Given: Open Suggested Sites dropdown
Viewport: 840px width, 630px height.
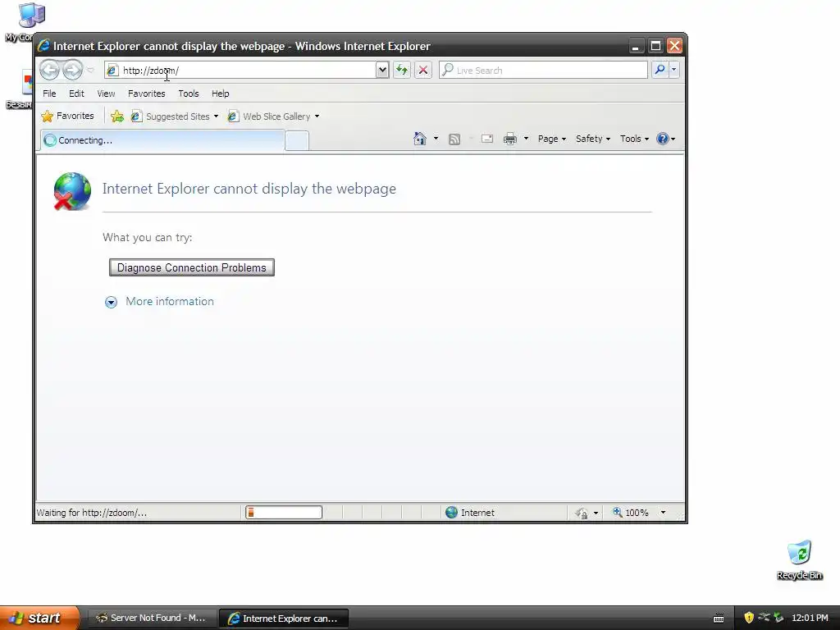Looking at the screenshot, I should (x=175, y=116).
